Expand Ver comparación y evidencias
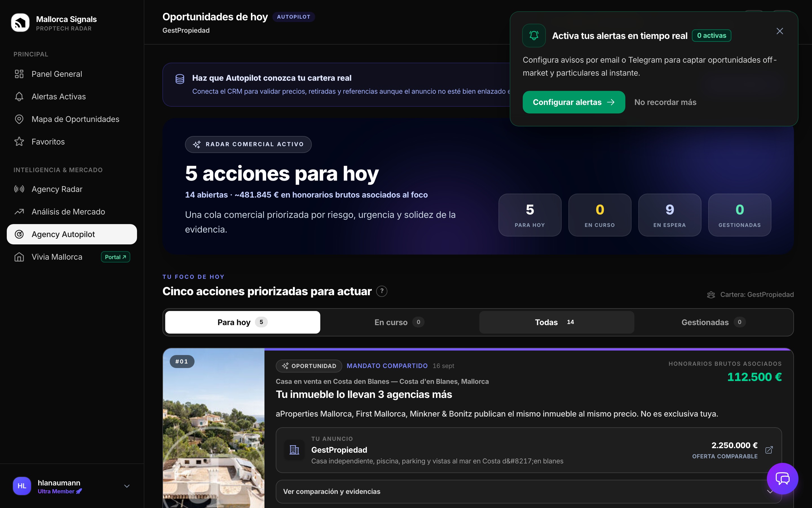The width and height of the screenshot is (812, 508). point(529,492)
